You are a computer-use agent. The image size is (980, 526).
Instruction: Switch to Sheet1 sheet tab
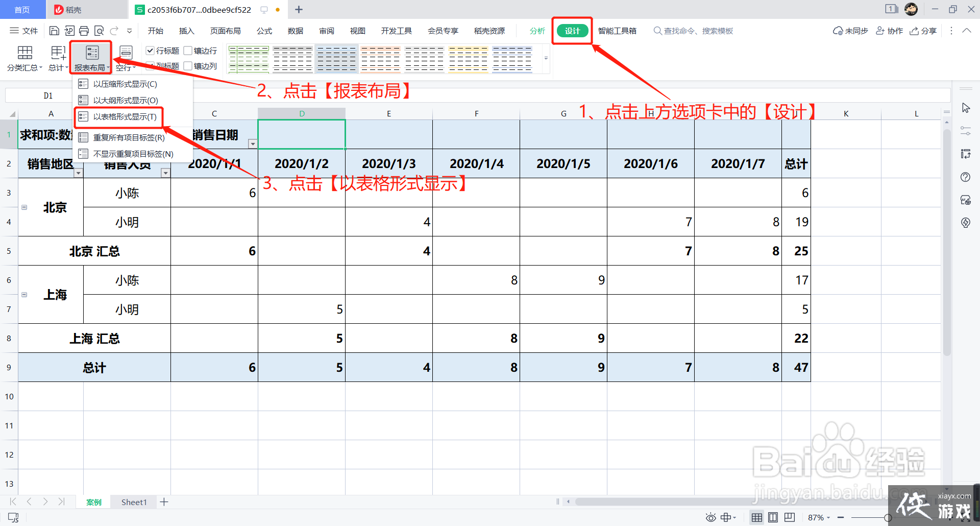point(134,502)
